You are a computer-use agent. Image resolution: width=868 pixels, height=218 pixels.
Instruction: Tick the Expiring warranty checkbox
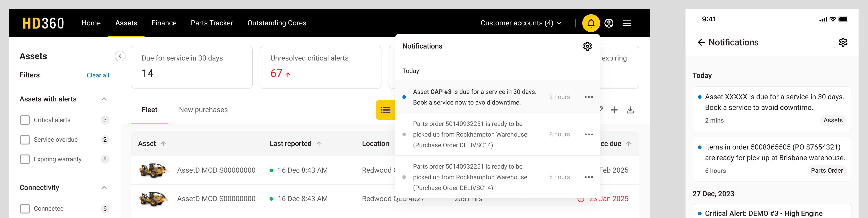click(25, 159)
